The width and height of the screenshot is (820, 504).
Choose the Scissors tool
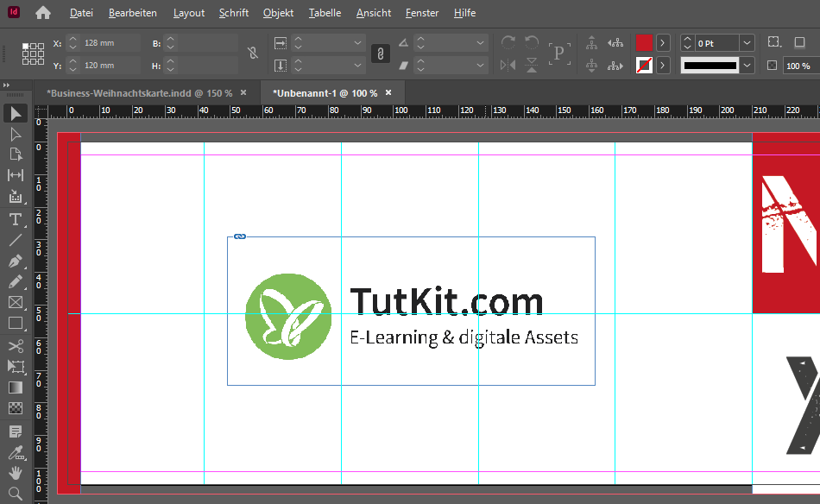click(x=16, y=346)
